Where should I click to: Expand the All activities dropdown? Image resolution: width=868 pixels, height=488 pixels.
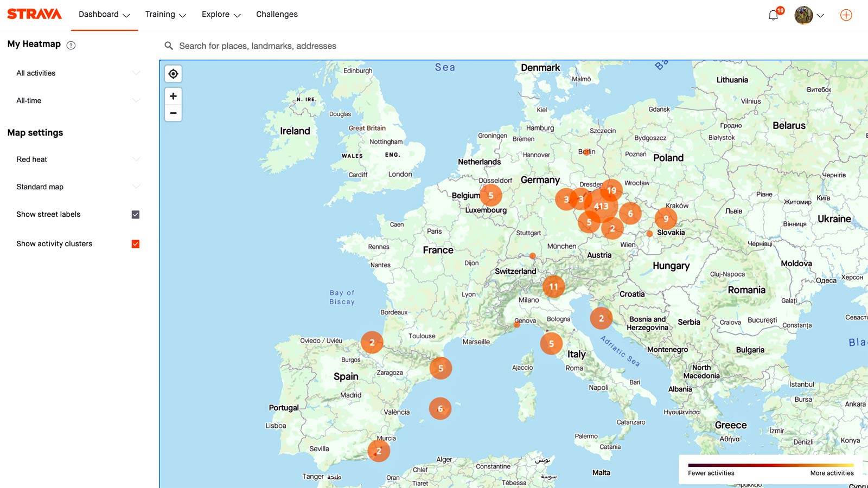(x=78, y=73)
